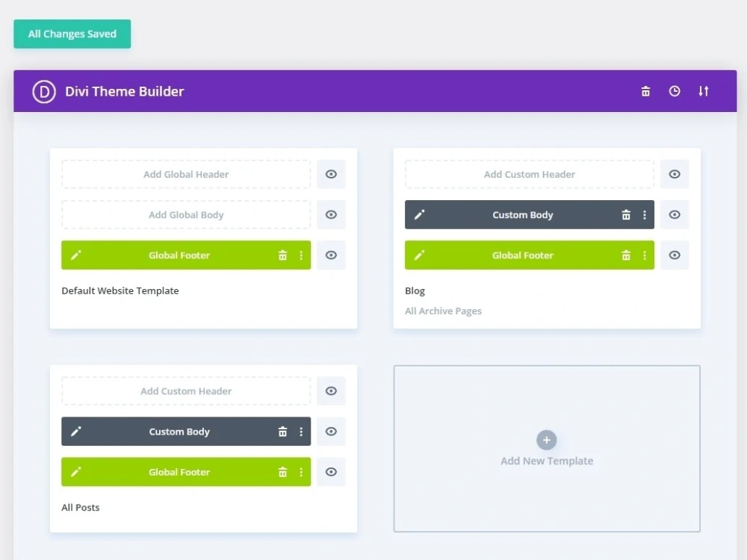Click Add Custom Header in All Posts template

coord(186,391)
